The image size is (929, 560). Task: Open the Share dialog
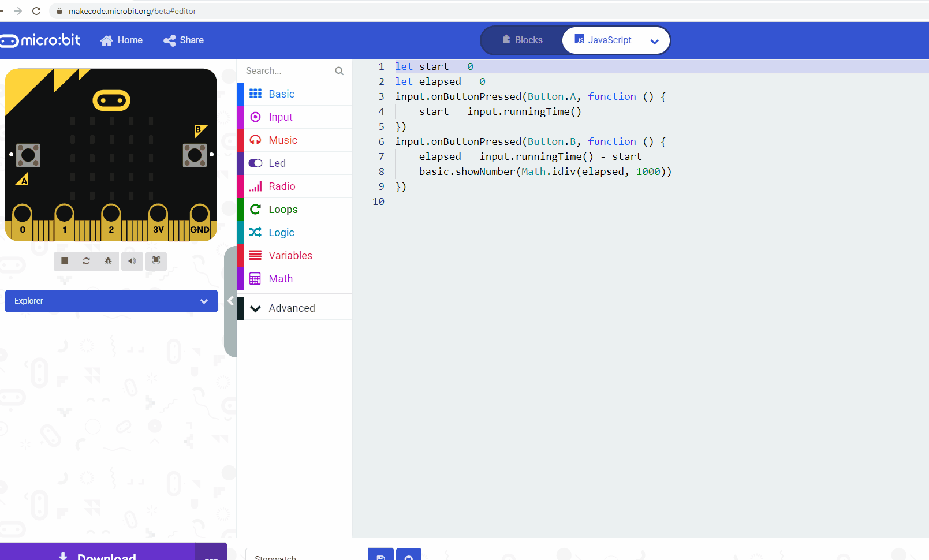click(183, 40)
